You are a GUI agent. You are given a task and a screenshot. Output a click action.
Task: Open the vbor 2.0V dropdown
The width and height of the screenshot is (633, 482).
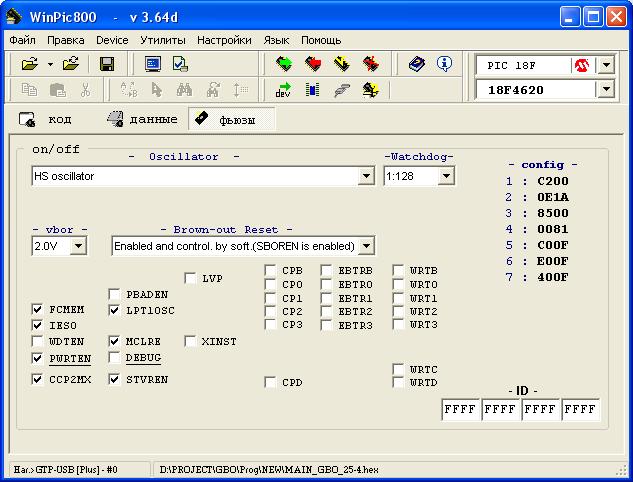click(78, 245)
